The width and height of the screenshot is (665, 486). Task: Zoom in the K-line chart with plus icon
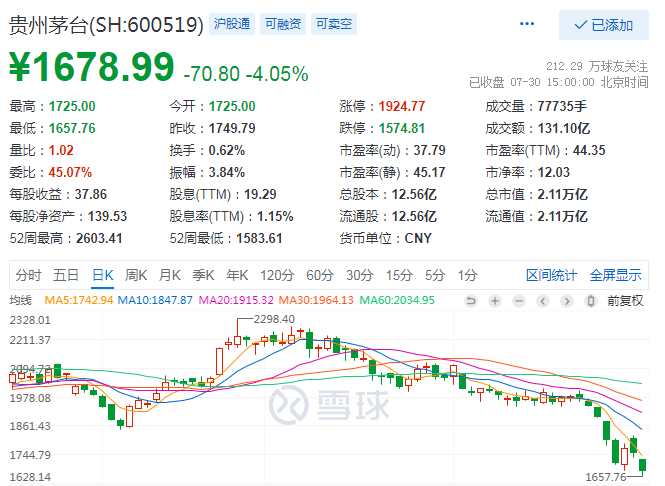[x=495, y=301]
